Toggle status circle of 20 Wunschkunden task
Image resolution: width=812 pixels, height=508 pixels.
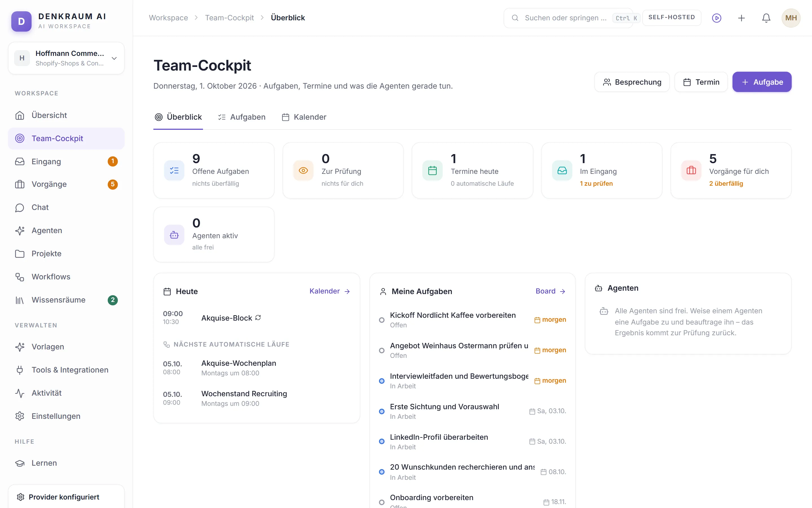click(x=381, y=472)
